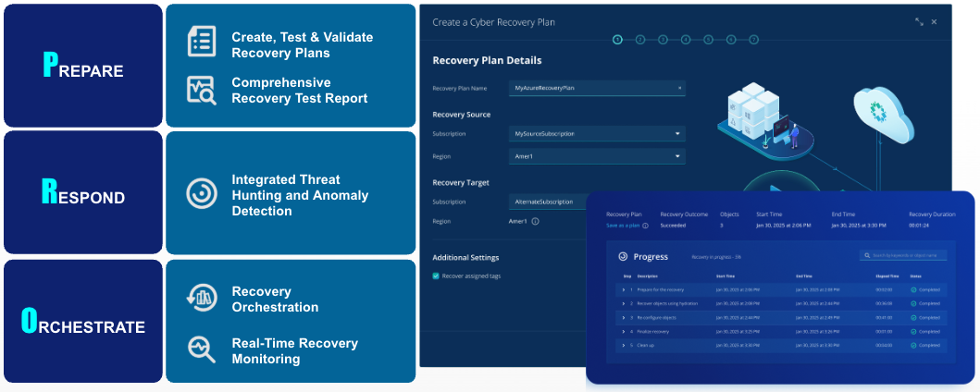Click the Progress panel circular icon
Viewport: 980px width, 392px height.
[623, 256]
